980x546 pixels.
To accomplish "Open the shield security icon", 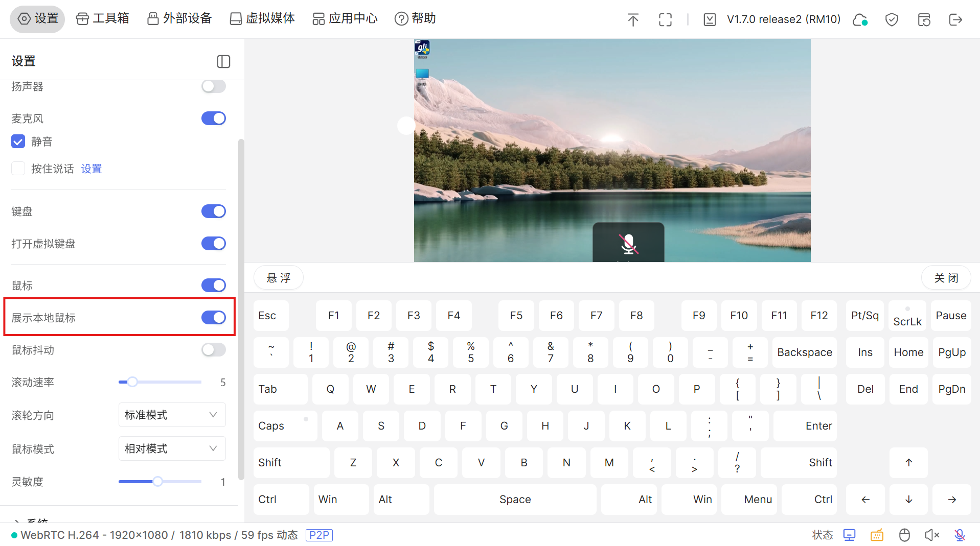I will click(892, 19).
